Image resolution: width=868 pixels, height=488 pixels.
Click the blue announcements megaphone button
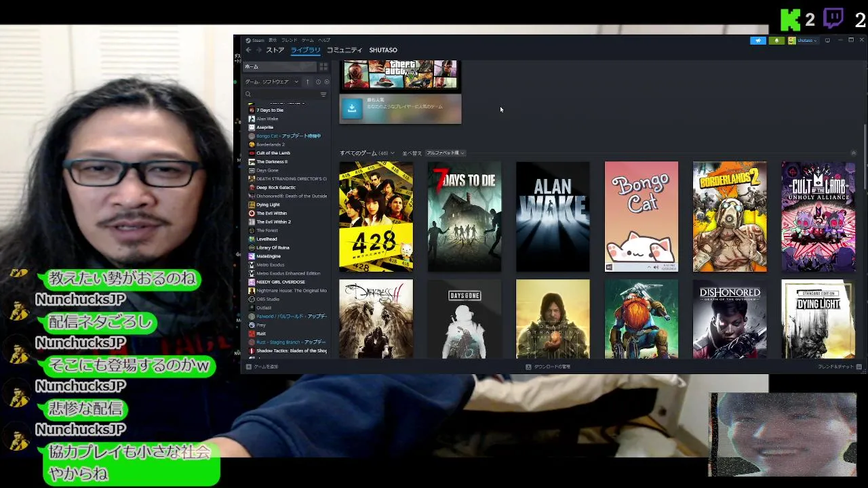tap(758, 41)
